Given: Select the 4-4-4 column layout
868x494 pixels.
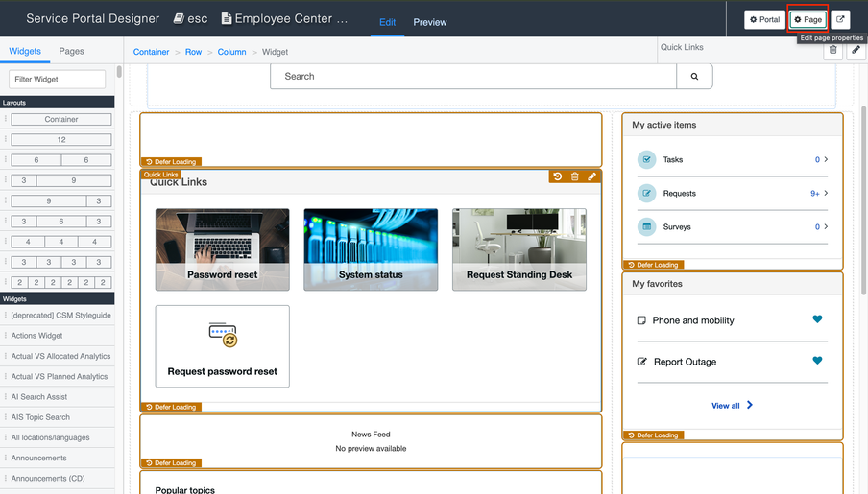Looking at the screenshot, I should click(60, 242).
